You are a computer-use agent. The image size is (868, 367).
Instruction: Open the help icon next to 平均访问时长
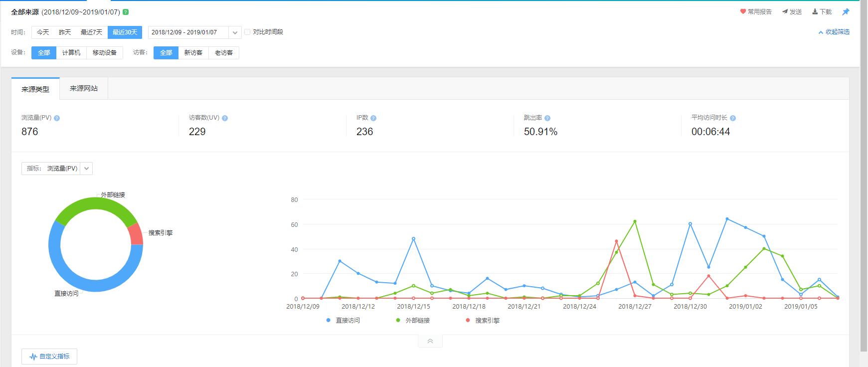pyautogui.click(x=733, y=118)
